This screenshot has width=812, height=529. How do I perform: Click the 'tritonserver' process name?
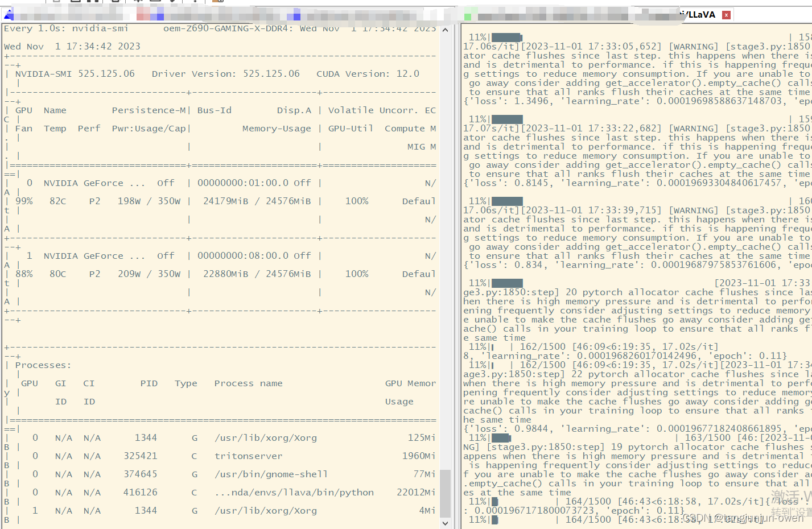[x=248, y=456]
